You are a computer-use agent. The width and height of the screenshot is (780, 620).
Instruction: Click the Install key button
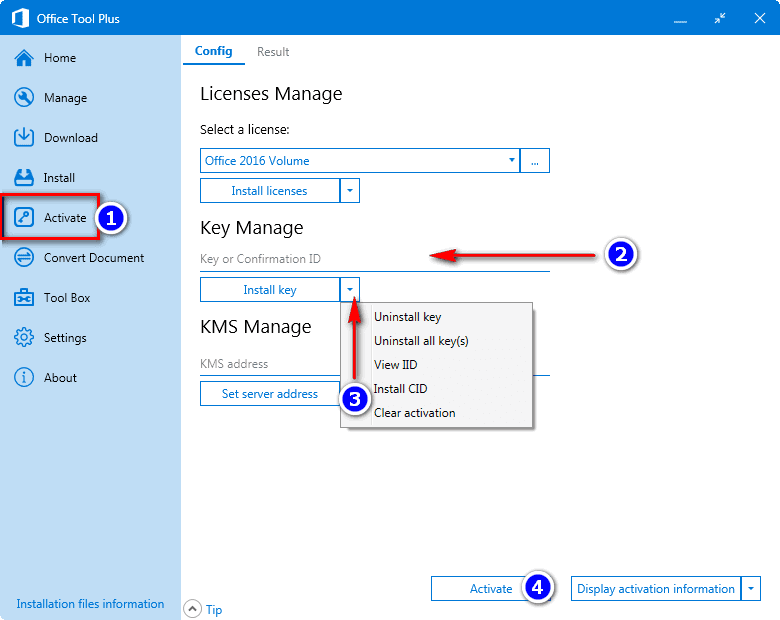pos(270,290)
